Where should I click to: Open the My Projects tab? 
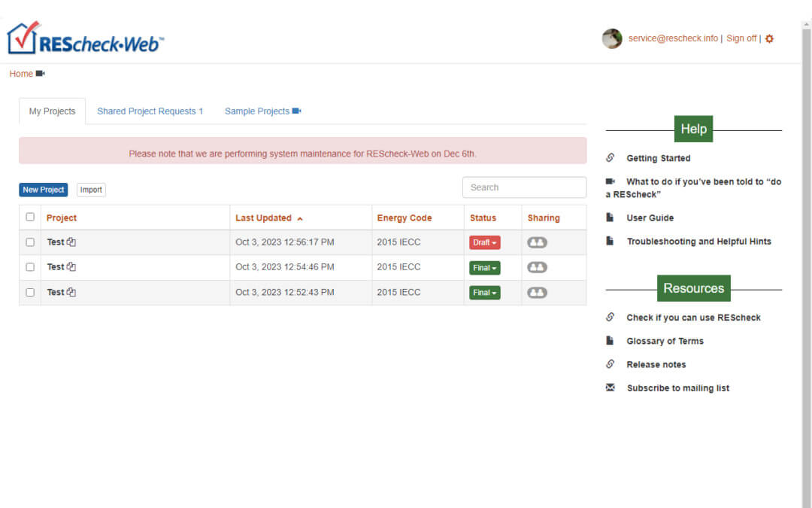coord(52,111)
